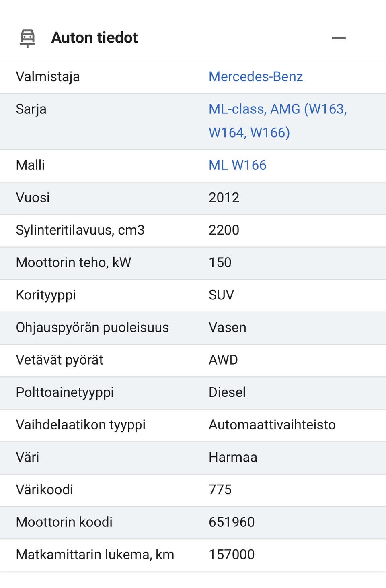Select the SUV body type value
The image size is (386, 588).
pos(221,295)
